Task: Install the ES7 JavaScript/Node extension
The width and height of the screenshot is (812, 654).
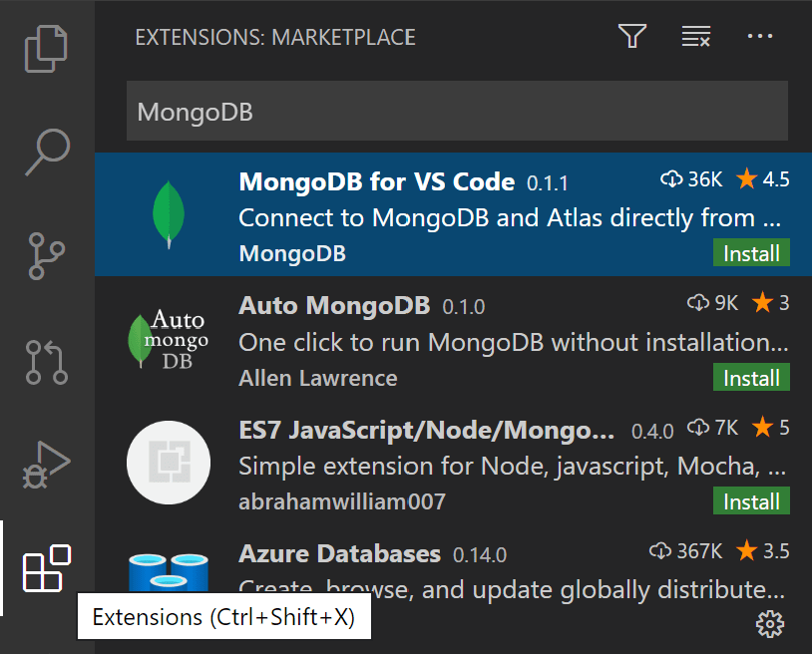Action: click(x=750, y=500)
